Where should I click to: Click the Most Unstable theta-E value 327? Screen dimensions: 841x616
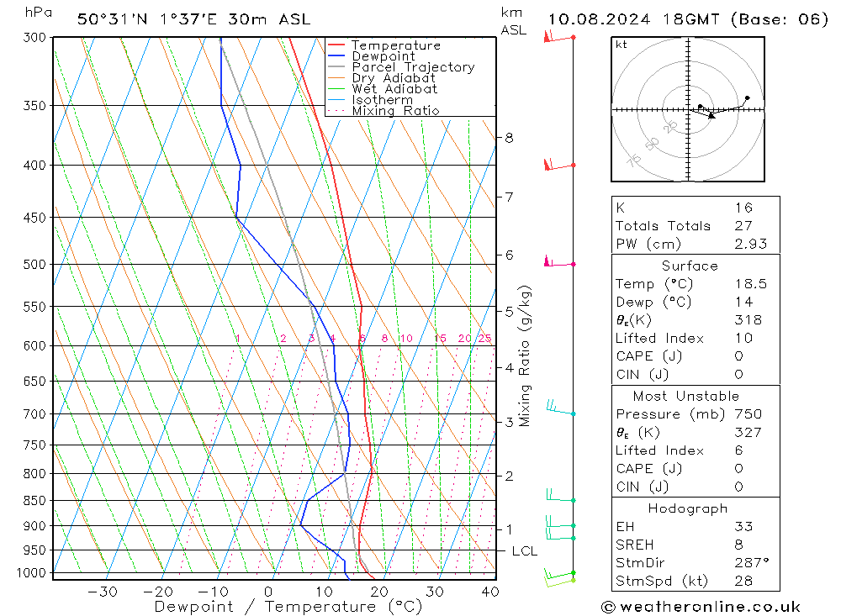click(748, 432)
